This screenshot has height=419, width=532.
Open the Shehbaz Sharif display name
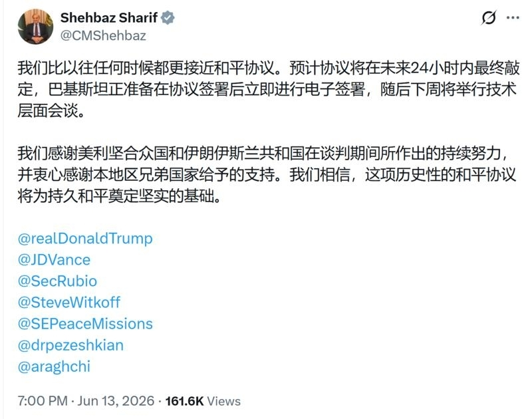tap(109, 17)
